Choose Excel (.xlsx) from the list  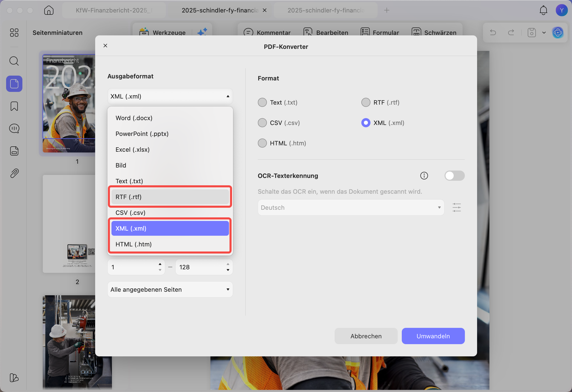(x=170, y=150)
